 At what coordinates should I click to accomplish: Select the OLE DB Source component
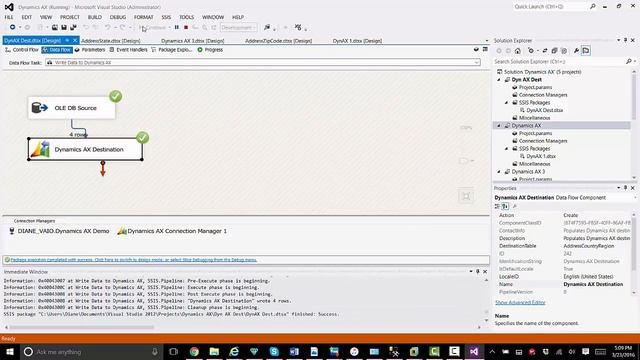(x=72, y=108)
